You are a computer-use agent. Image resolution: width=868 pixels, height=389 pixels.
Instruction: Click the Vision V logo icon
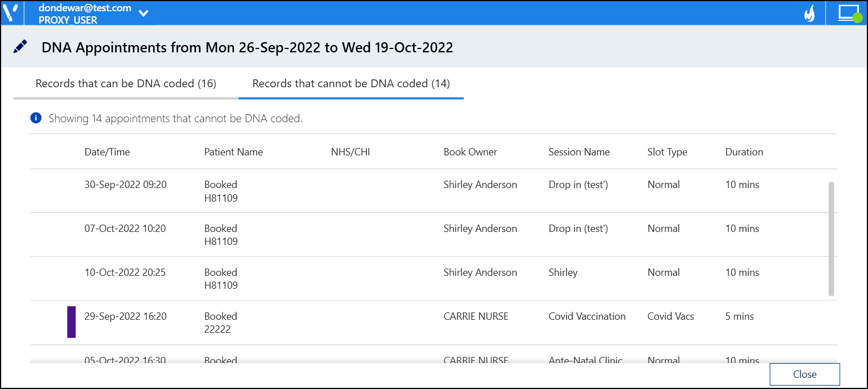pos(11,13)
